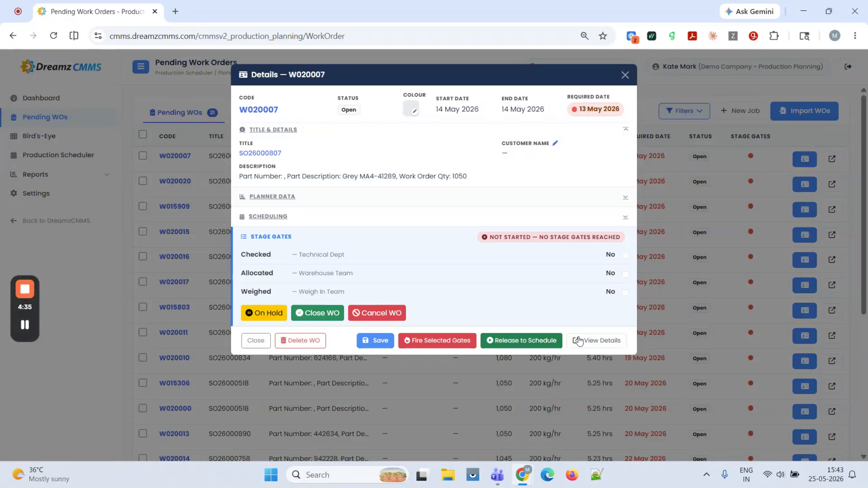The width and height of the screenshot is (868, 488).
Task: Select the W020013 row checkbox
Action: 143,433
